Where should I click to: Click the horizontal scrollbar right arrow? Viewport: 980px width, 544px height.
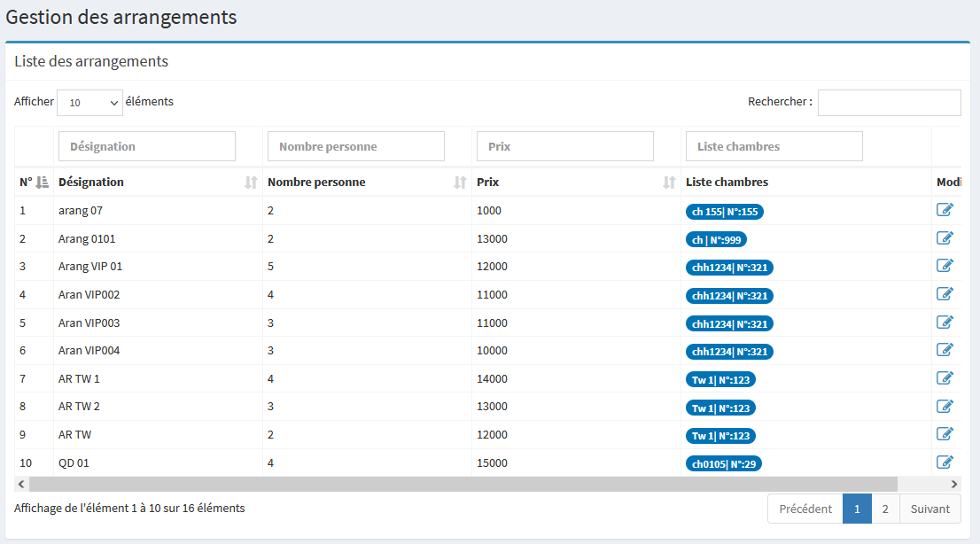click(954, 485)
